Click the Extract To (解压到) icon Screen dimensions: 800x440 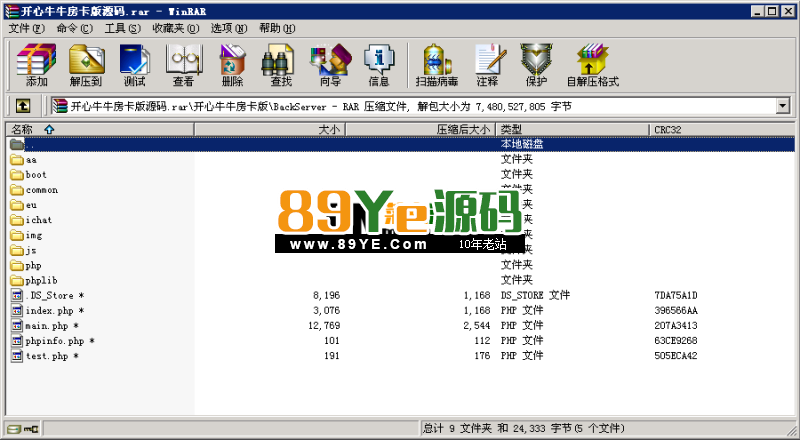point(86,65)
